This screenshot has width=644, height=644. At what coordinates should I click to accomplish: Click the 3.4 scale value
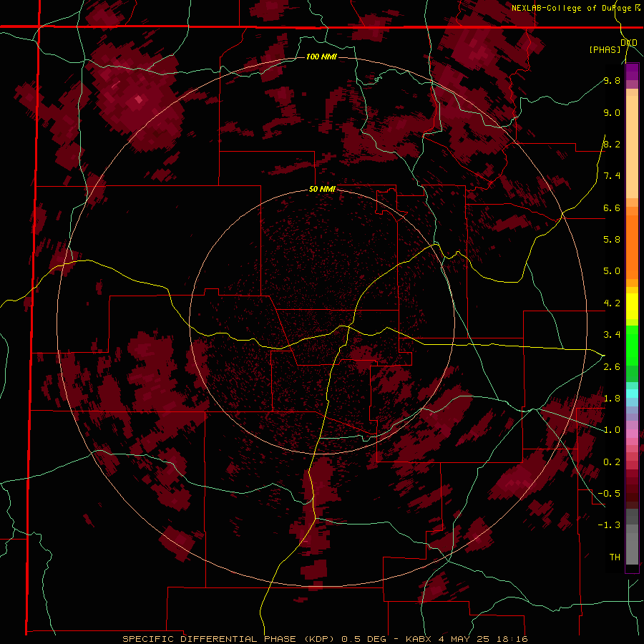(x=612, y=335)
